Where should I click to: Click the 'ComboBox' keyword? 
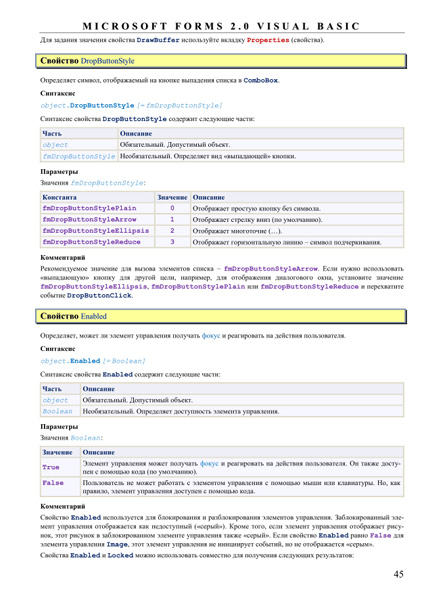click(x=261, y=80)
